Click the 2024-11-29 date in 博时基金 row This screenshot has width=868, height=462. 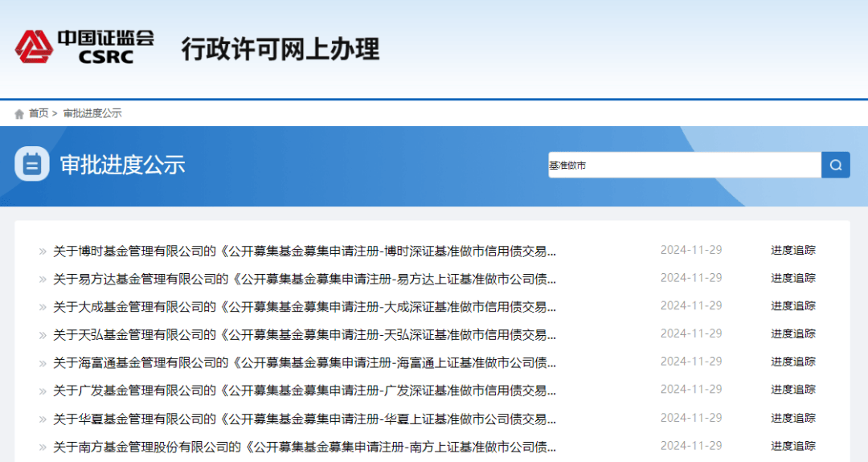click(691, 250)
